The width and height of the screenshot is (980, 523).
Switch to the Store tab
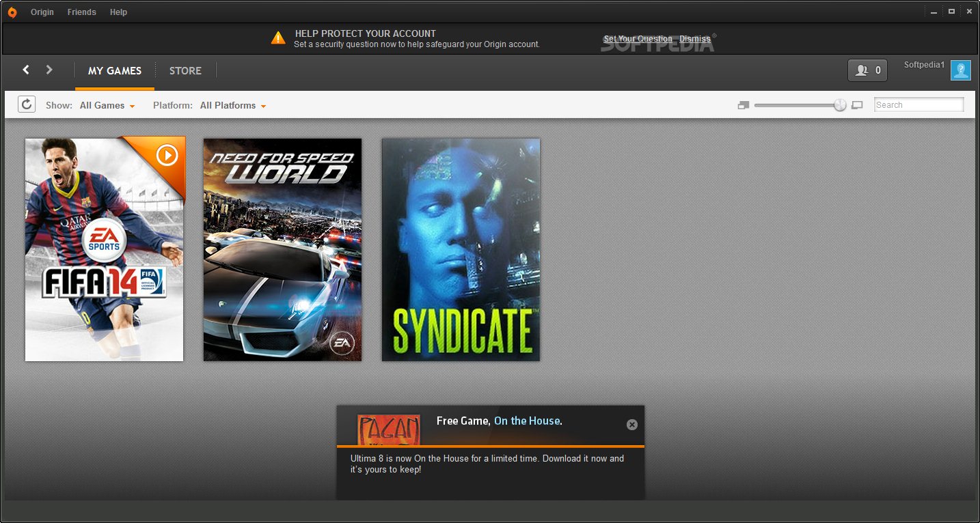185,71
